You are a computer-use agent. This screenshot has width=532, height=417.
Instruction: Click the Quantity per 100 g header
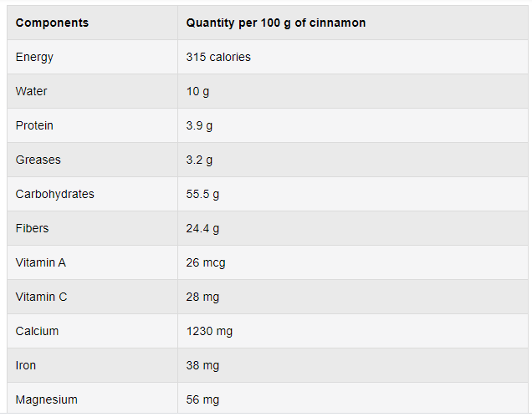click(276, 23)
